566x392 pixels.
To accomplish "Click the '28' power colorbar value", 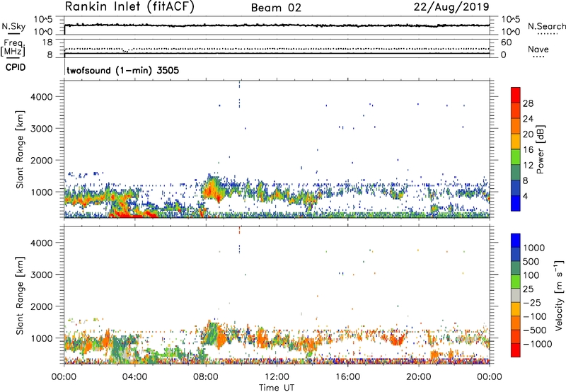I will tap(528, 103).
